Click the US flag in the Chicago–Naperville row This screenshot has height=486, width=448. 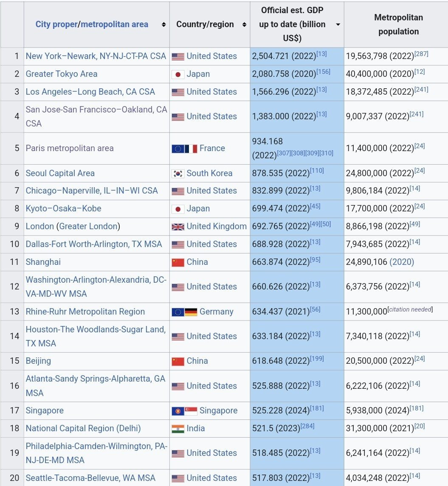pos(178,191)
